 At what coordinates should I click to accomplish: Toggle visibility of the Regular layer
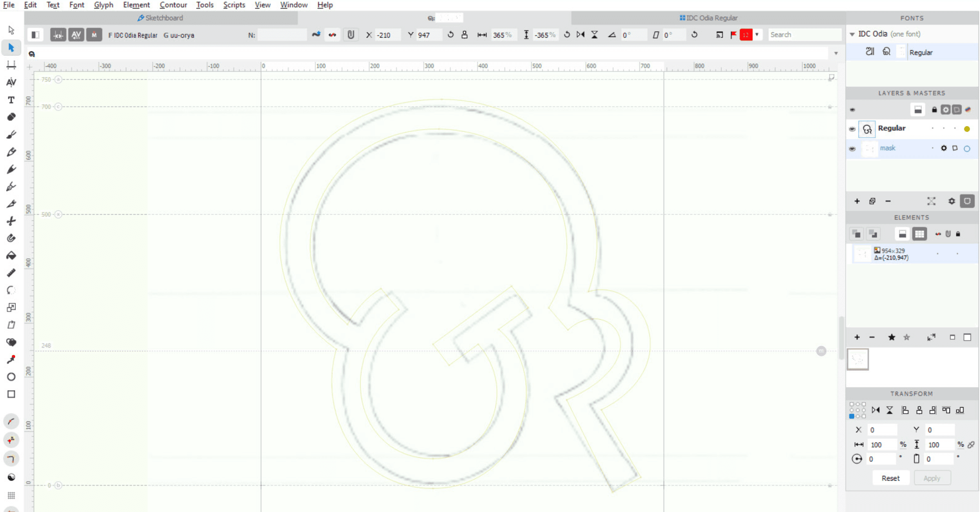tap(852, 129)
